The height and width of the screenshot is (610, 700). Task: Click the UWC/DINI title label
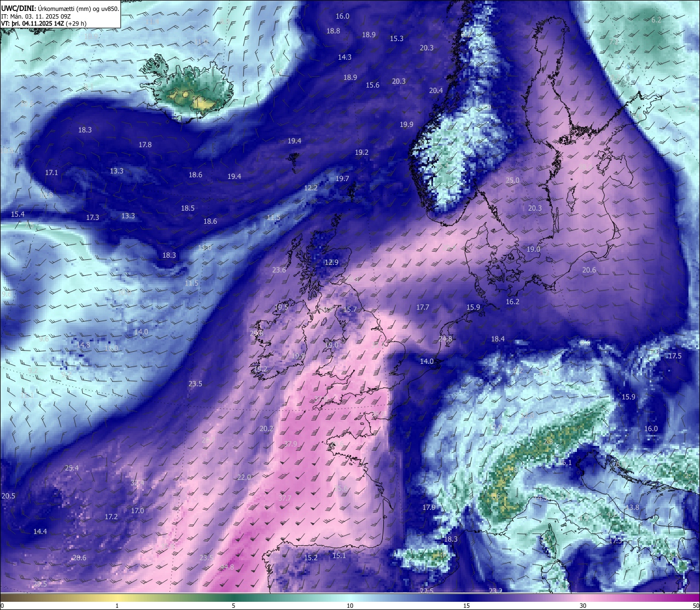17,9
